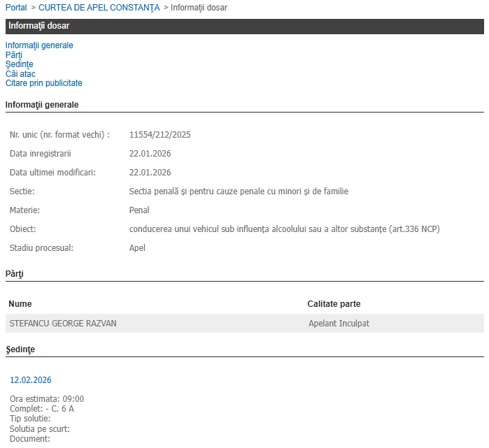Click the dark Informații dosar header bar
The height and width of the screenshot is (448, 489).
pyautogui.click(x=244, y=27)
